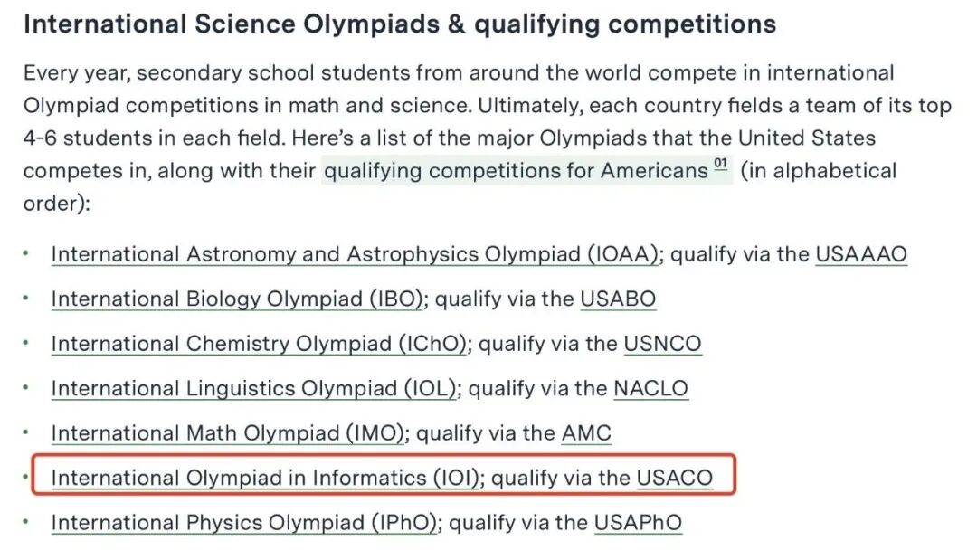This screenshot has height=560, width=977.
Task: Open the International Astronomy and Astrophysics Olympiad link
Action: coord(355,255)
